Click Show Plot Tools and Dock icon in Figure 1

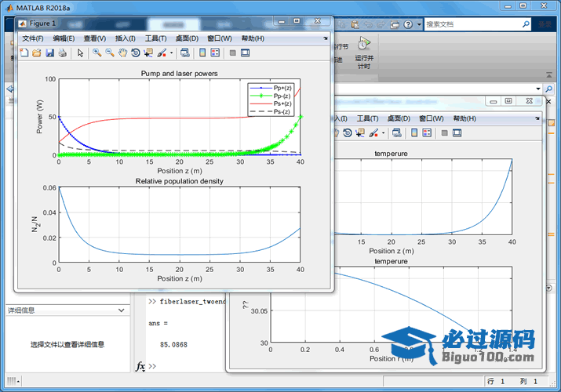[245, 53]
